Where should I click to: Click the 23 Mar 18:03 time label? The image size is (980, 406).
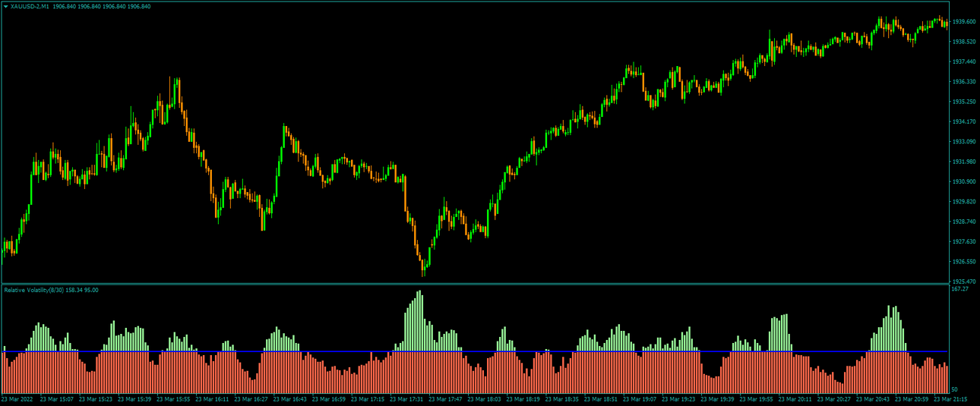pos(483,399)
